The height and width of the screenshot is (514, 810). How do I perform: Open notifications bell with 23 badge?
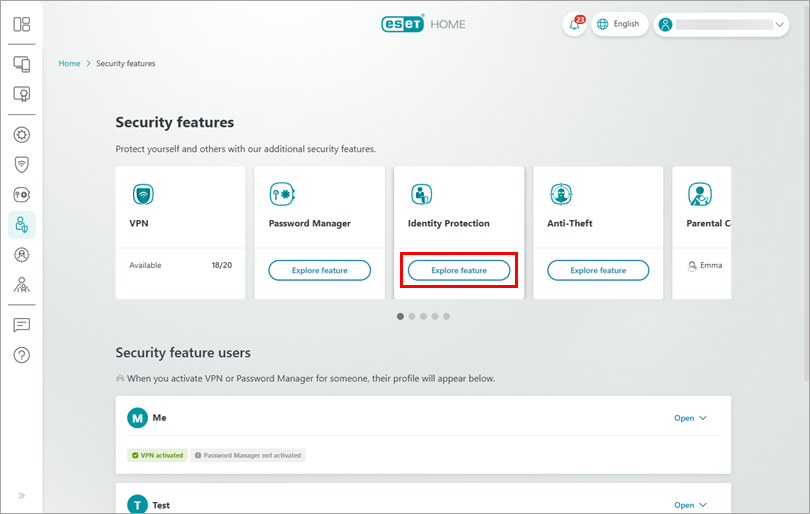[574, 24]
